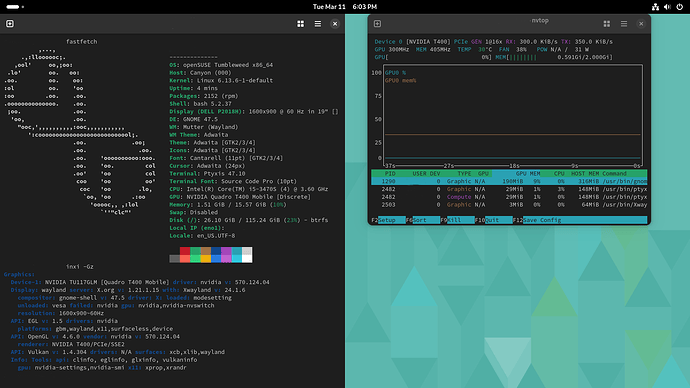Click 'Intel(R) Core(TM) i5-3470S' CPU line

click(x=231, y=189)
